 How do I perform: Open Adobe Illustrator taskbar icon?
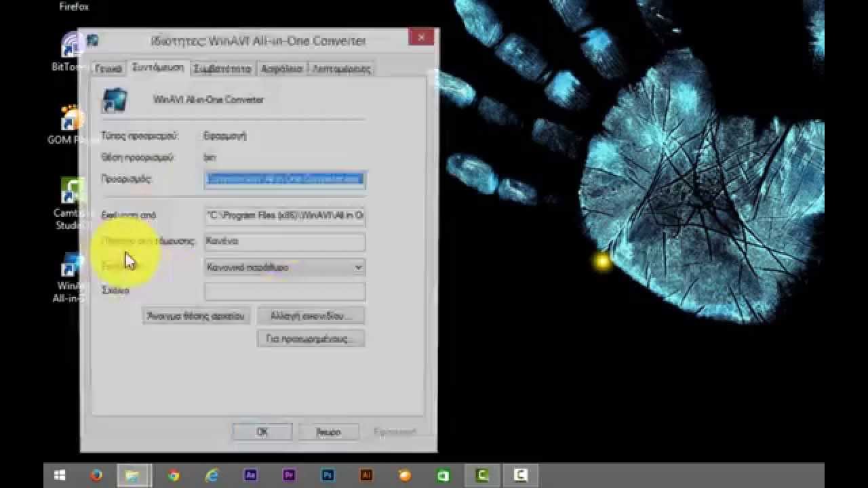tap(367, 476)
